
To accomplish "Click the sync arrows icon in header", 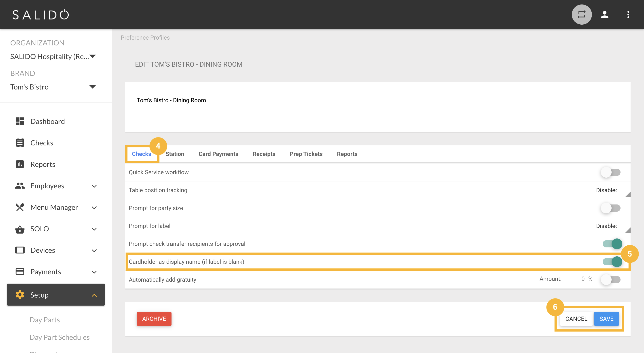I will click(581, 15).
